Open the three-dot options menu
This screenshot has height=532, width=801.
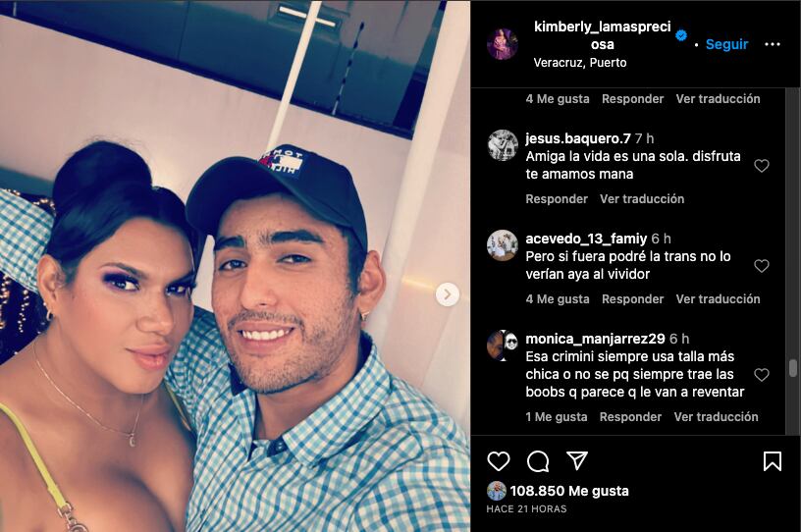coord(772,44)
